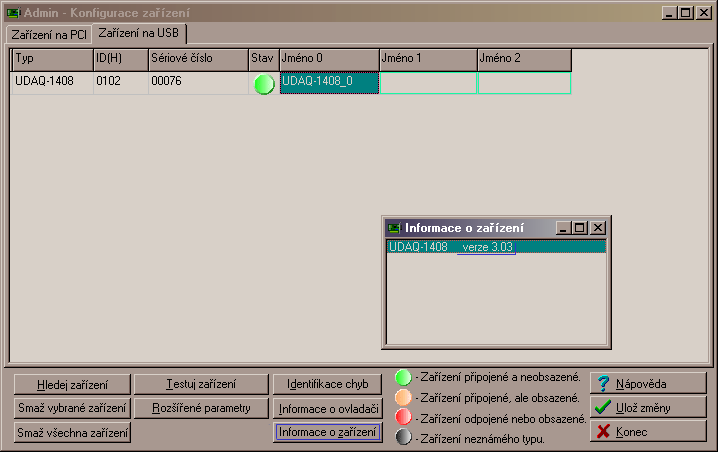Close the Informace o zařízení window
The image size is (718, 452).
tap(598, 228)
